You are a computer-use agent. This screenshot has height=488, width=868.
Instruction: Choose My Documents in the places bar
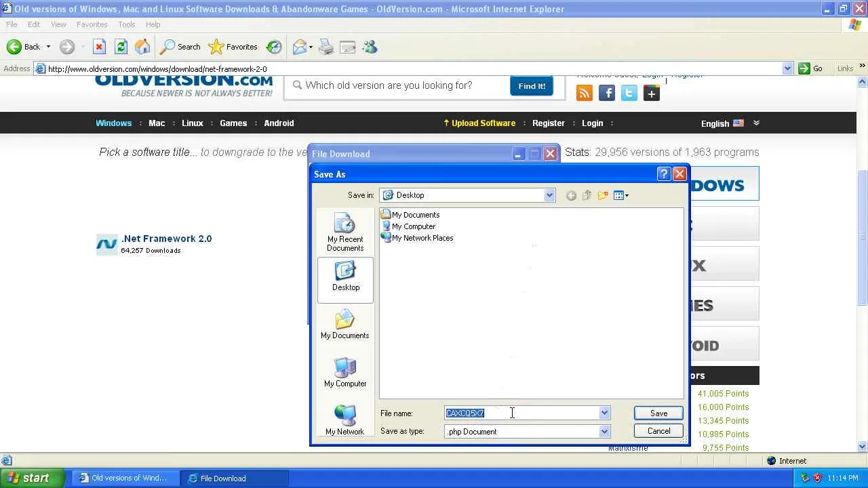(345, 324)
